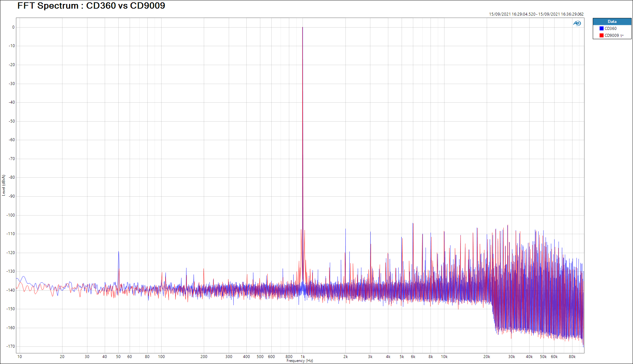633x364 pixels.
Task: Click the measurement timestamp text
Action: (x=536, y=14)
